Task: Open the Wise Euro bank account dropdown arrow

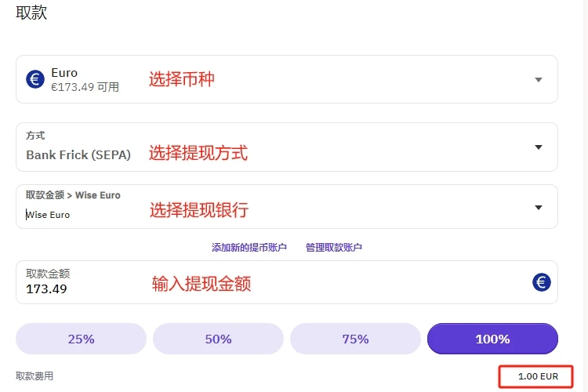Action: click(x=539, y=208)
